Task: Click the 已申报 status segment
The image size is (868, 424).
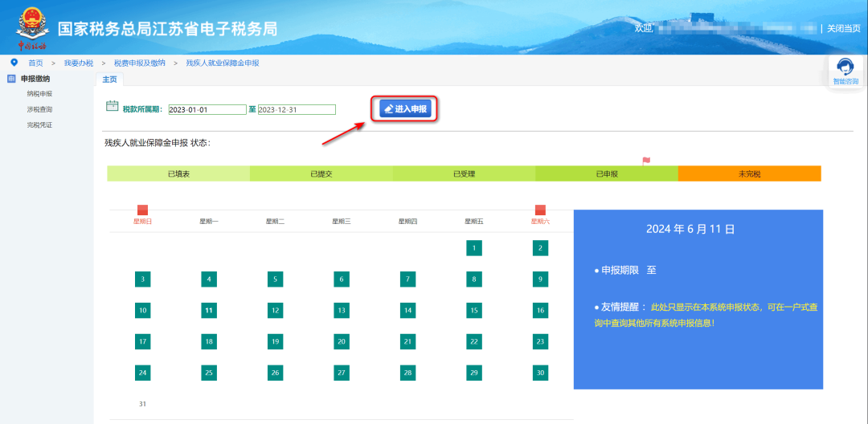Action: tap(607, 173)
